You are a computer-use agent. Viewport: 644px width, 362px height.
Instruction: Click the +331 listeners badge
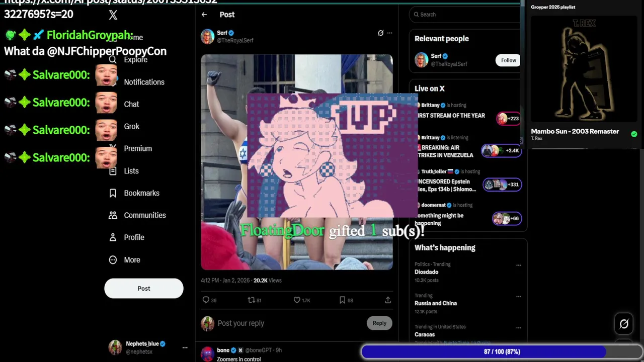tap(502, 185)
